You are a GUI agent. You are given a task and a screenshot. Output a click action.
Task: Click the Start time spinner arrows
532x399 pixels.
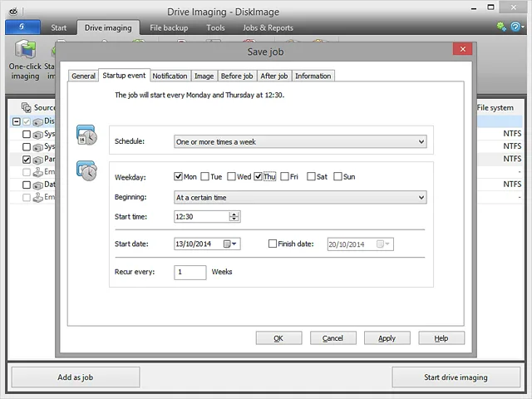click(x=234, y=216)
